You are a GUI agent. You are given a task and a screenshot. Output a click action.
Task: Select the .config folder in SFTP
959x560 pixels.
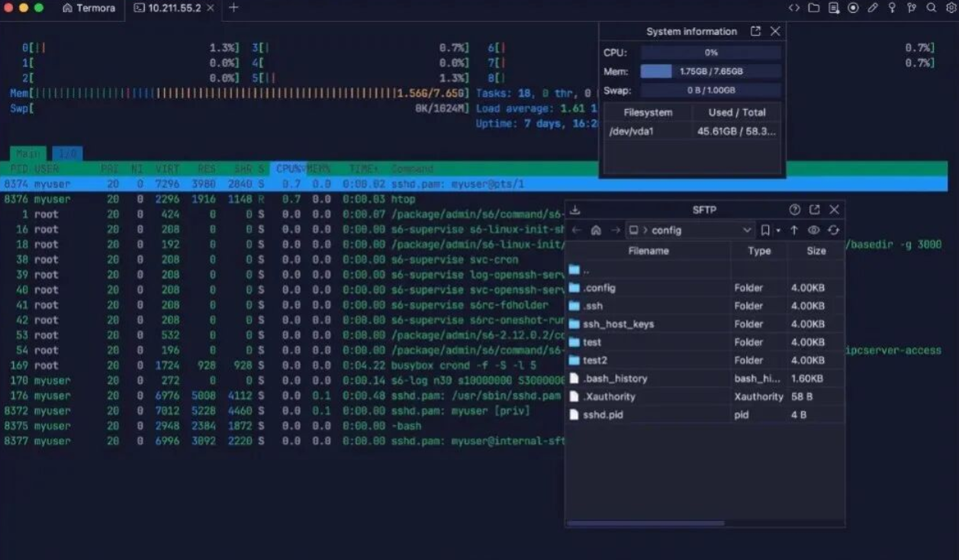coord(706,288)
